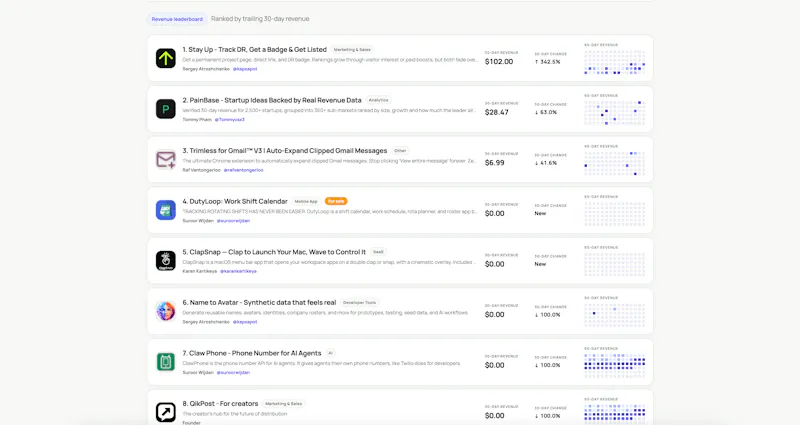Click the Name to Avatar revenue dot chart
This screenshot has width=800, height=425.
coord(615,315)
